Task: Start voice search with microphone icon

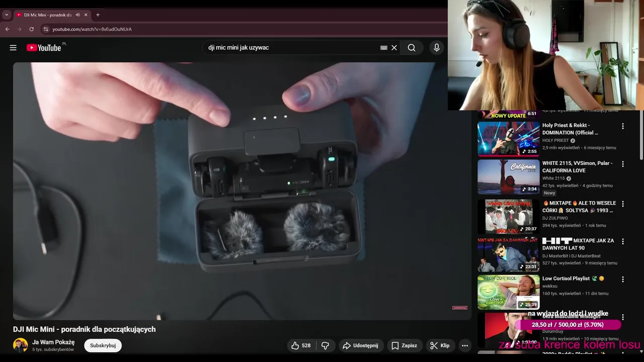Action: 437,48
